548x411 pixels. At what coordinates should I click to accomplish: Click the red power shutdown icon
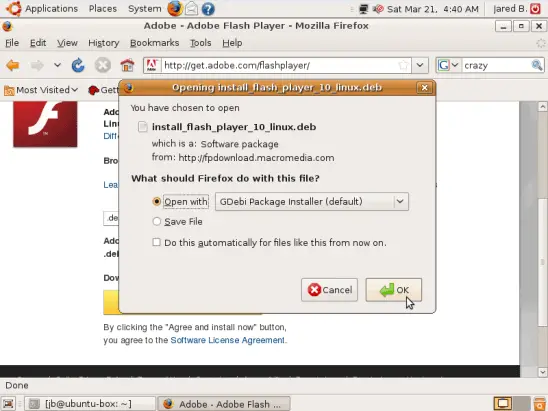coord(535,9)
